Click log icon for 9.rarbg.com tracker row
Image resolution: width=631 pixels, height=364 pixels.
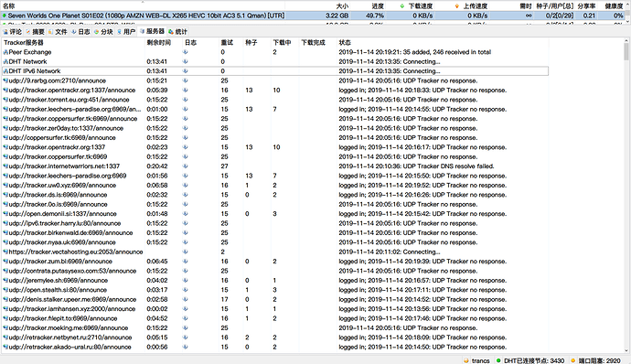186,80
